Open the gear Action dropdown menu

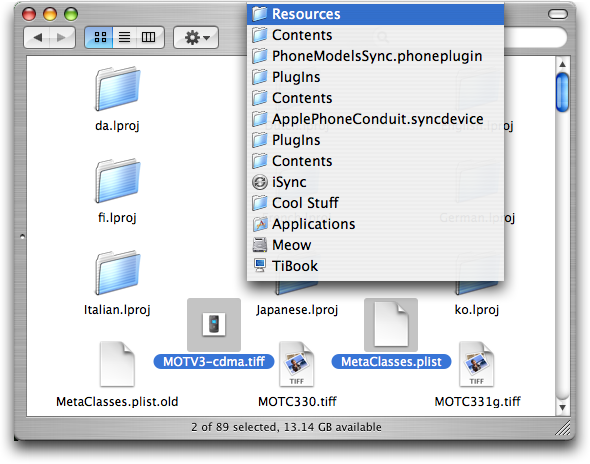pos(196,37)
